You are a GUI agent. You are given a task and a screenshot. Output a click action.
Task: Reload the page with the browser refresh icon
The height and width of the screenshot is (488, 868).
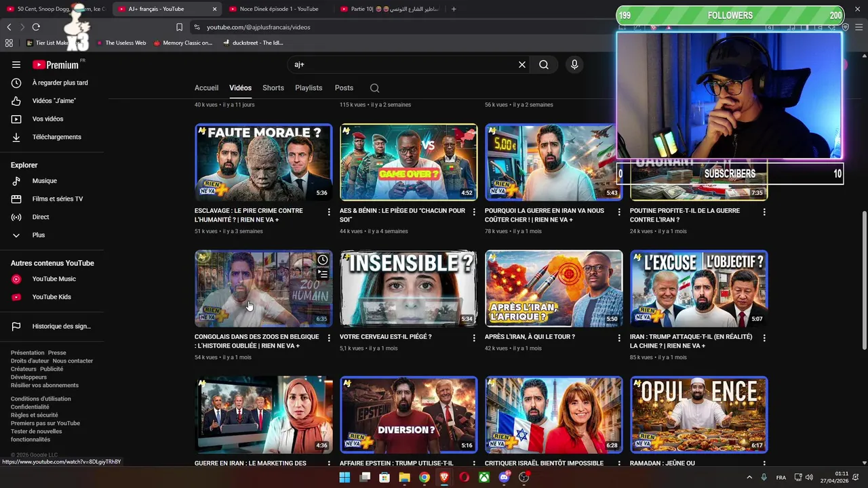(x=36, y=27)
